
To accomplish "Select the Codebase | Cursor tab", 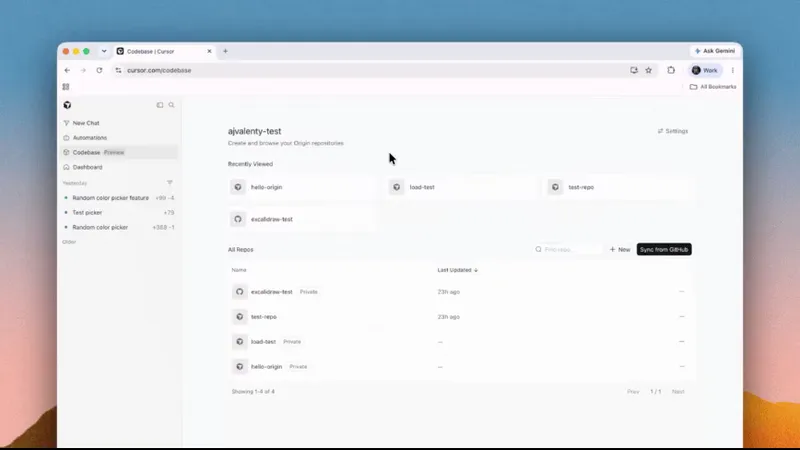I will 164,52.
